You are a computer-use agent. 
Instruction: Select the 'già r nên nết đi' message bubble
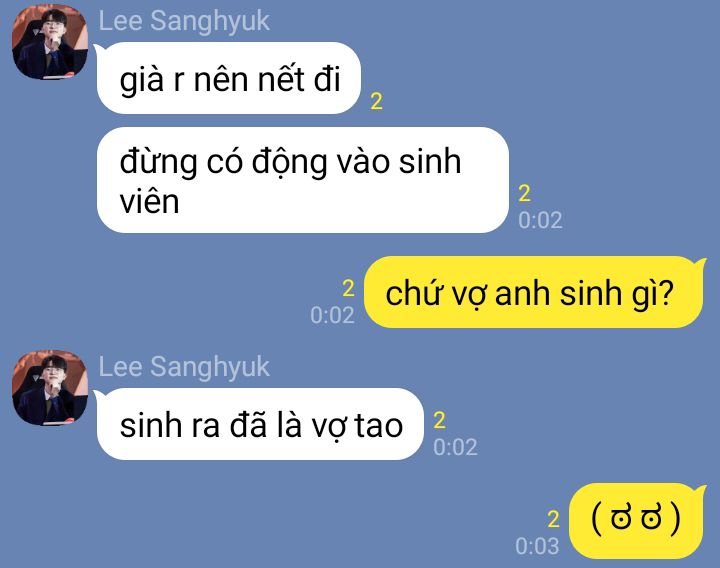point(229,78)
